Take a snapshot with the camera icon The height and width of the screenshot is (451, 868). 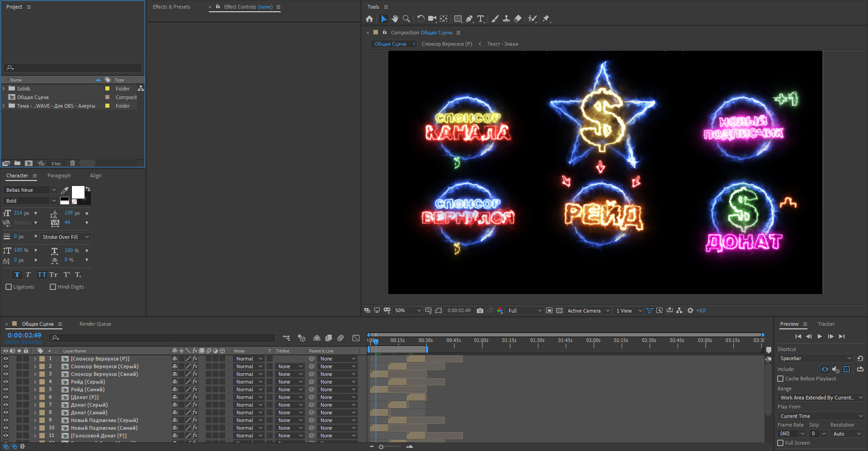coord(480,311)
